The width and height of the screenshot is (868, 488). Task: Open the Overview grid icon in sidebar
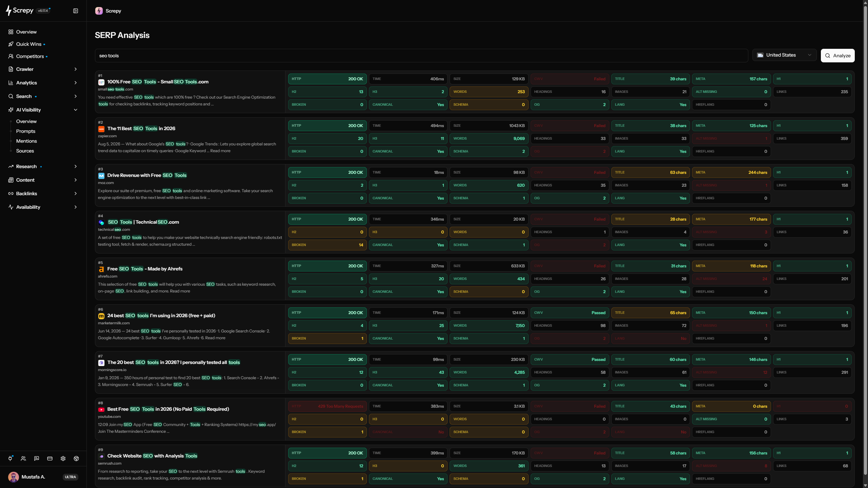click(11, 32)
